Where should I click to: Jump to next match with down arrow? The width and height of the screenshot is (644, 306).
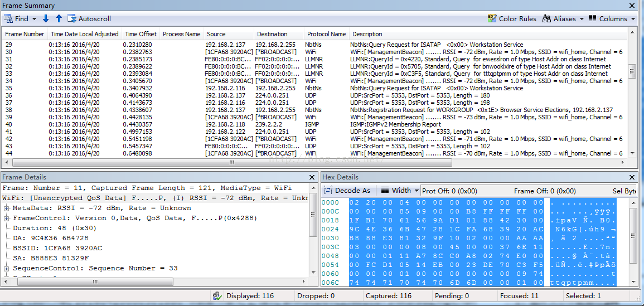tap(46, 18)
